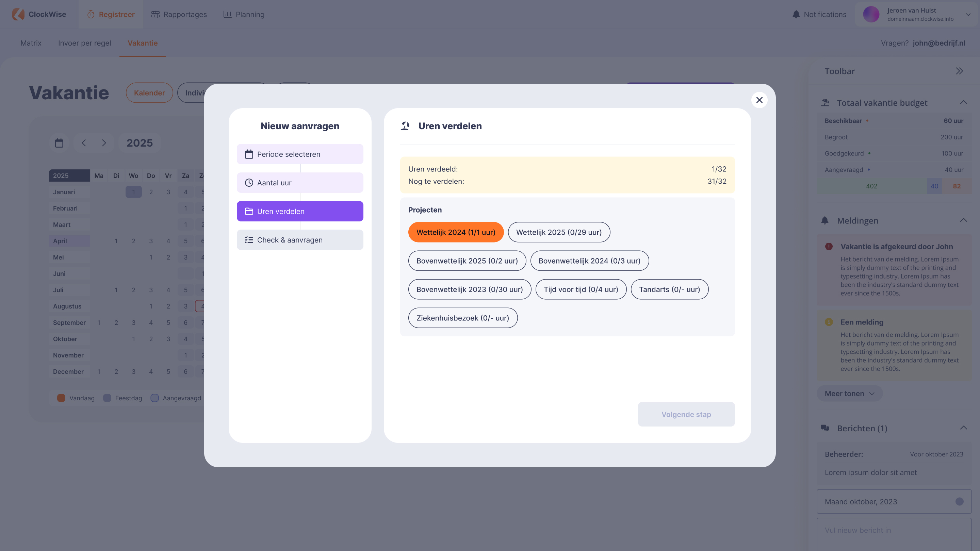Screen dimensions: 980x551
Task: Click the ClockWise logo
Action: click(x=18, y=14)
